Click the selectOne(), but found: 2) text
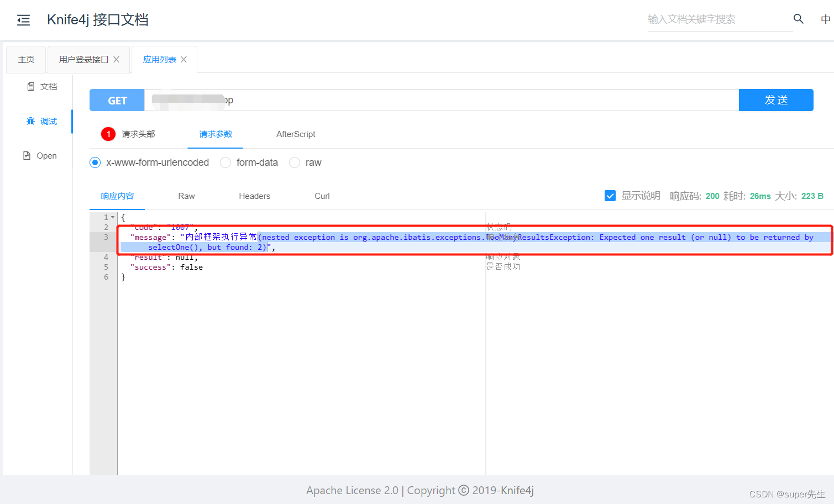This screenshot has width=834, height=504. [x=207, y=248]
